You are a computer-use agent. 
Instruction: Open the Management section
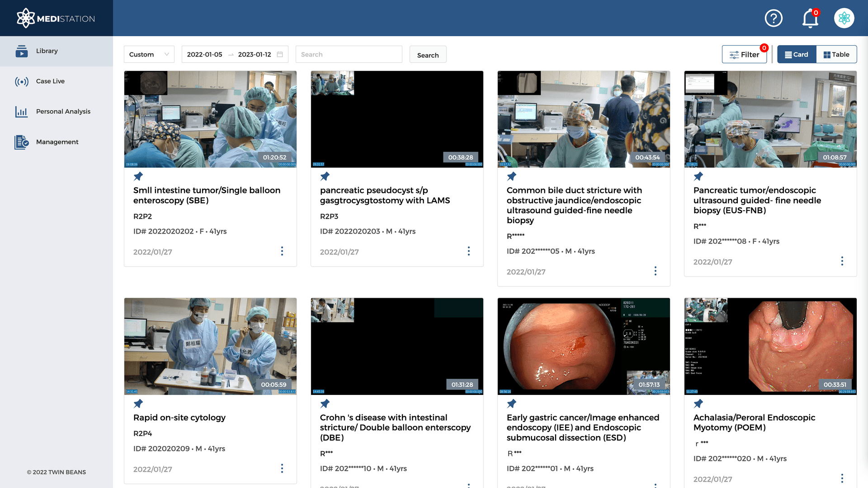coord(57,142)
